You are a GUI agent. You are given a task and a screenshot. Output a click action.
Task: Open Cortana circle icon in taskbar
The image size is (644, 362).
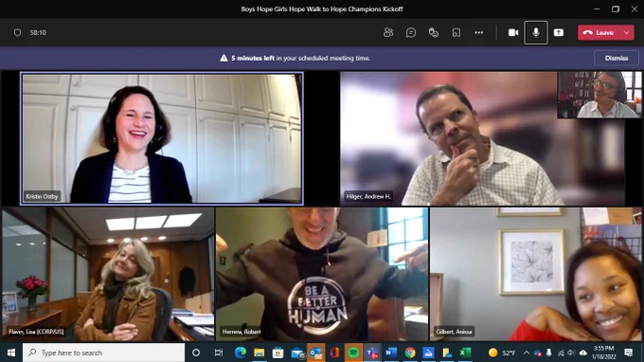point(196,353)
